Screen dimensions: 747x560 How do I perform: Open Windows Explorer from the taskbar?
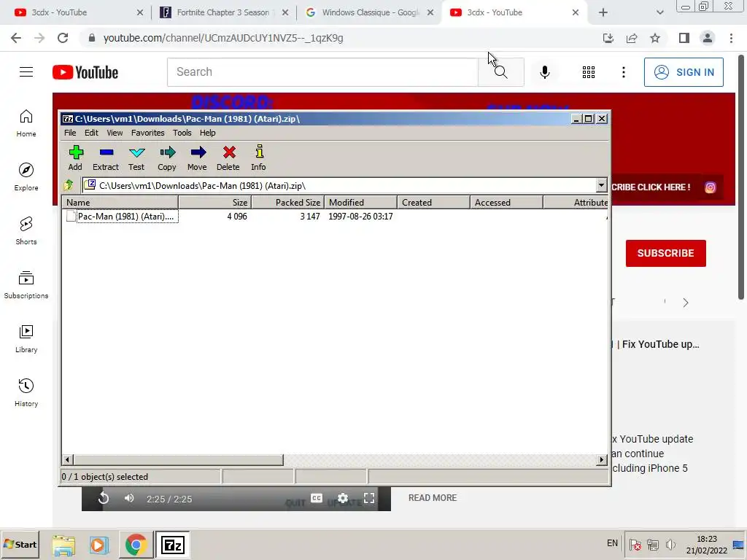pos(63,545)
